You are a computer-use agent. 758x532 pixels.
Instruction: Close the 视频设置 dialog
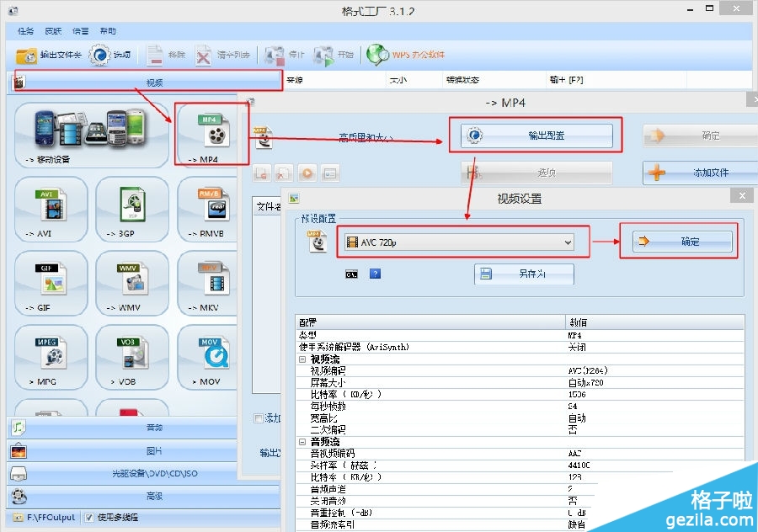[x=742, y=195]
